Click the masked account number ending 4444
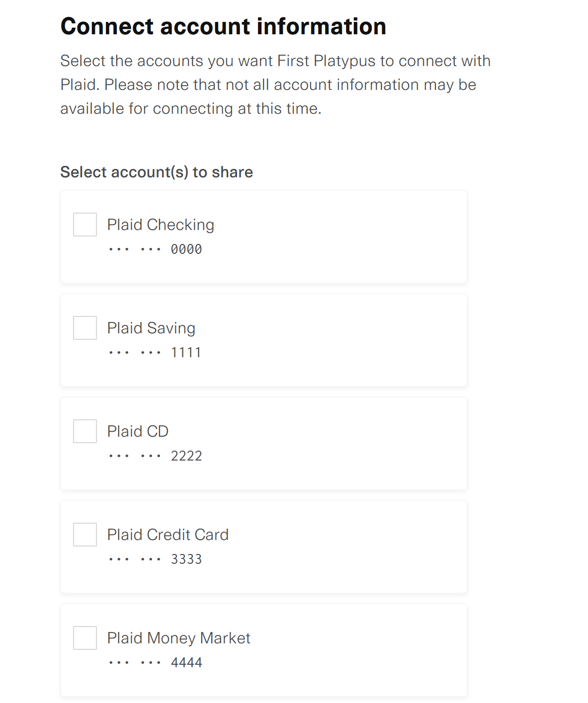The image size is (588, 703). [155, 663]
